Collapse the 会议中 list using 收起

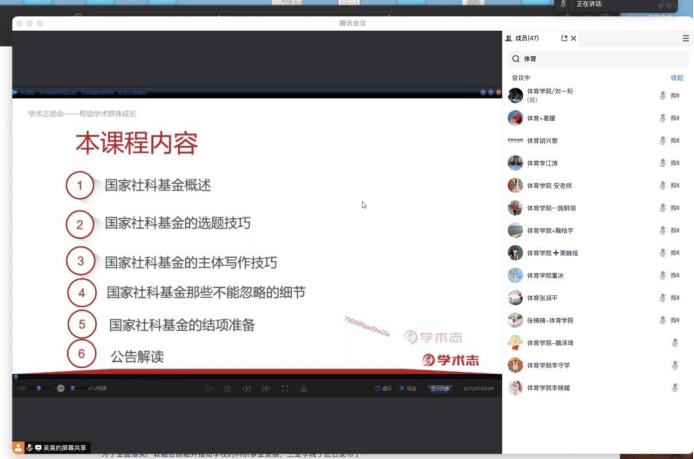pyautogui.click(x=677, y=77)
